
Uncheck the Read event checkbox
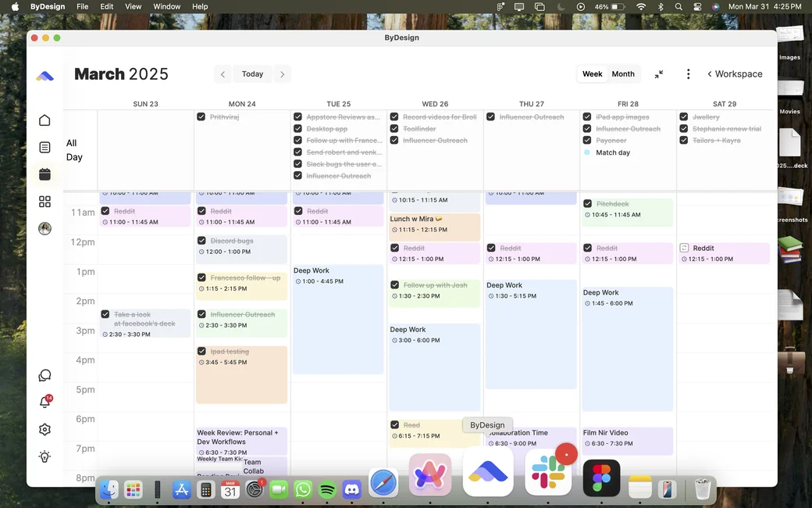tap(394, 424)
